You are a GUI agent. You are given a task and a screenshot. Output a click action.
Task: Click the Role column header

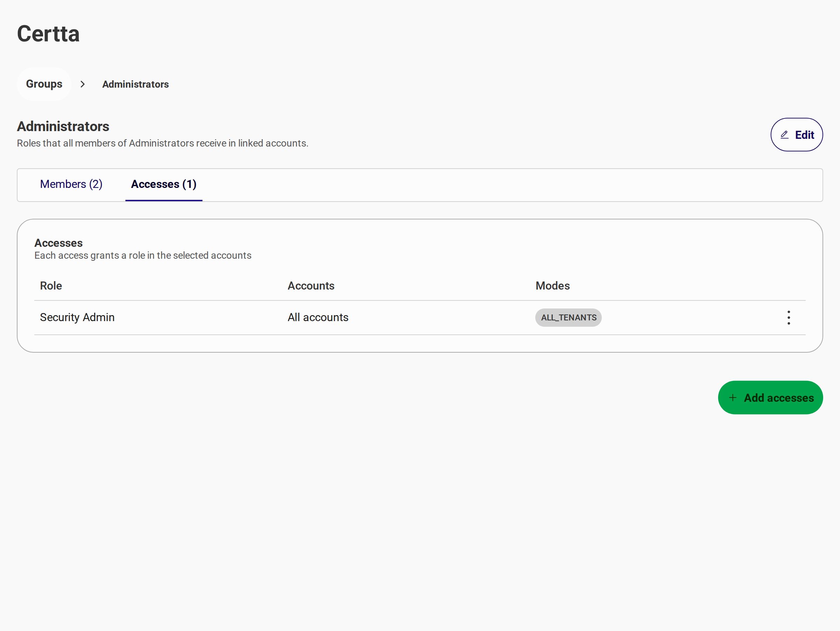[51, 286]
